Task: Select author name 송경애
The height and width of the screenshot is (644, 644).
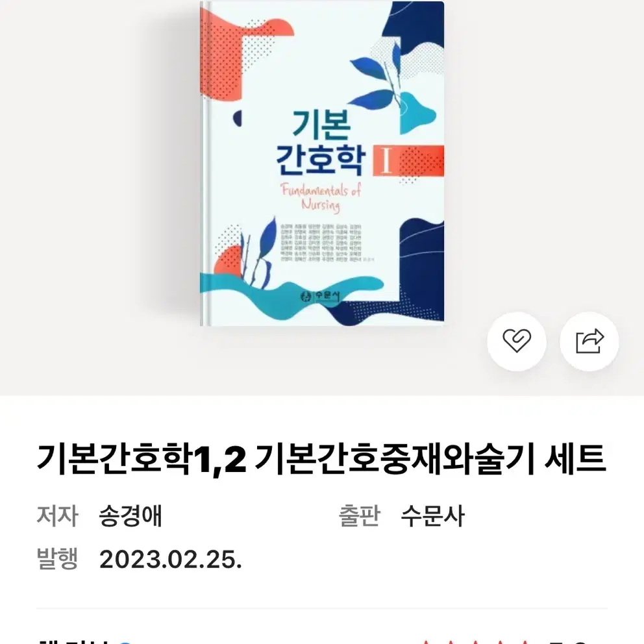Action: point(130,515)
